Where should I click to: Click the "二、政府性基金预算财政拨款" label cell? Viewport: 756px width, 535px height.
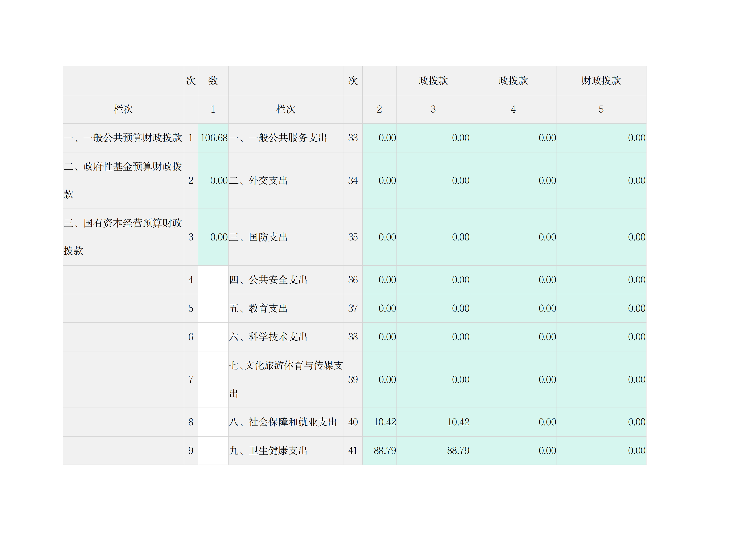click(123, 180)
